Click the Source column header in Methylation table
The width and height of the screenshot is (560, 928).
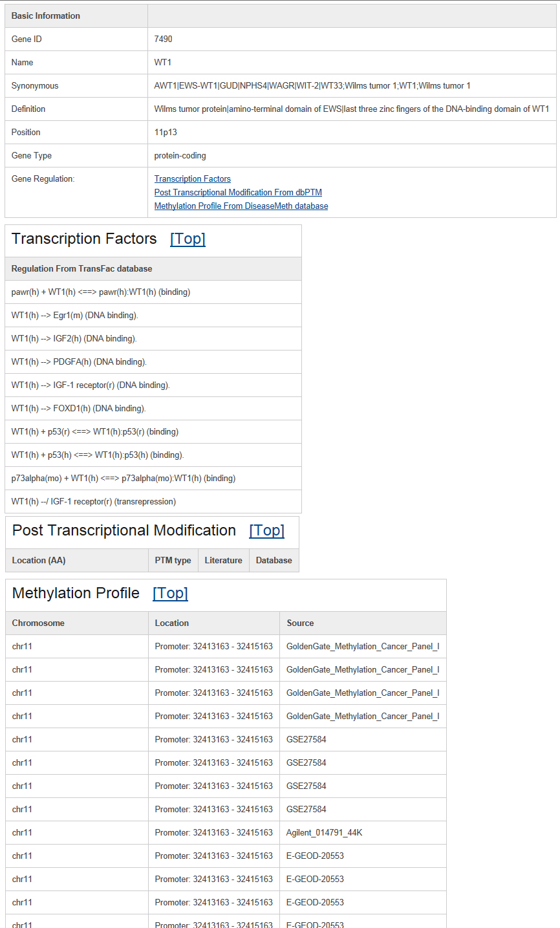[x=363, y=623]
